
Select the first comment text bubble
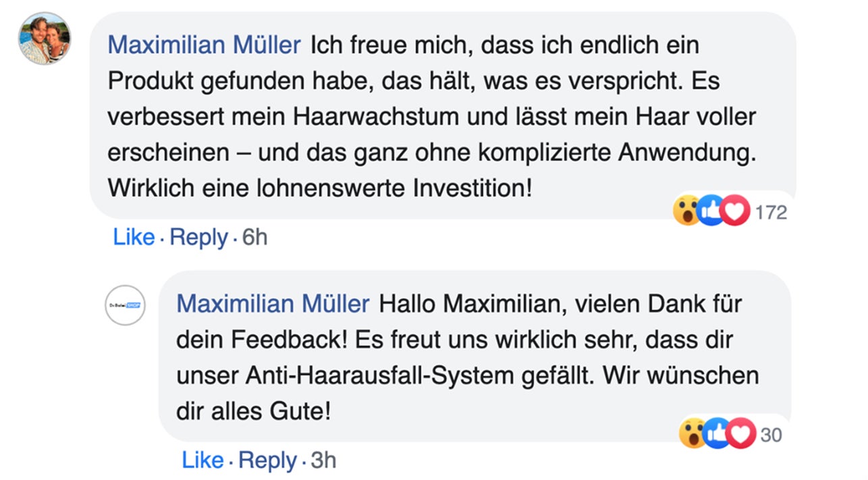pyautogui.click(x=443, y=115)
